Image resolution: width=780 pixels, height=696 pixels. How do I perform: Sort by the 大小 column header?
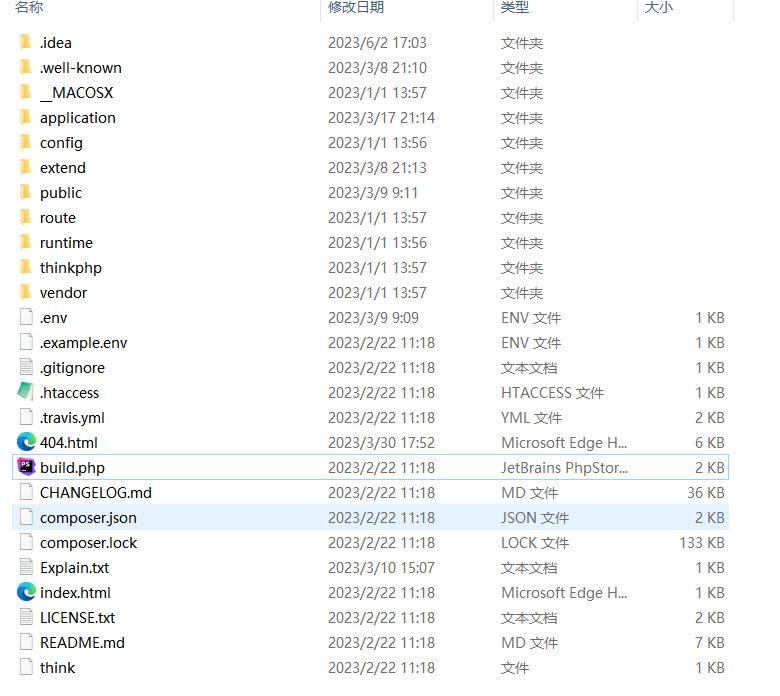click(658, 7)
